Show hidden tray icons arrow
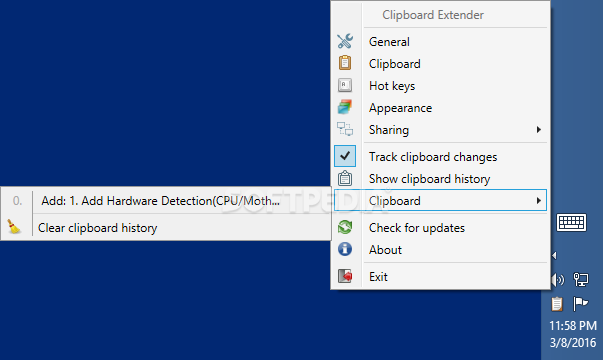Screen dimensions: 603x360 coord(554,255)
